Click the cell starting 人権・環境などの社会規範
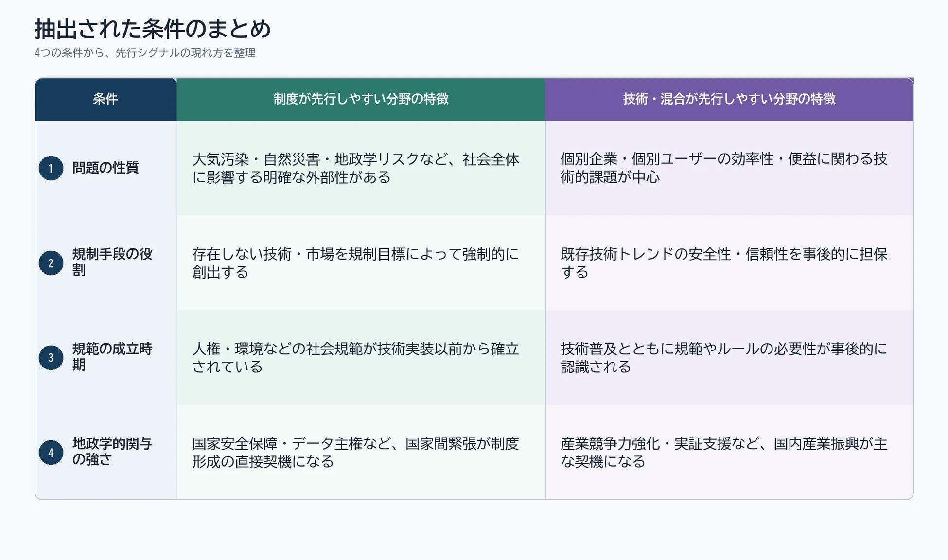Screen dimensions: 948x560 361,358
